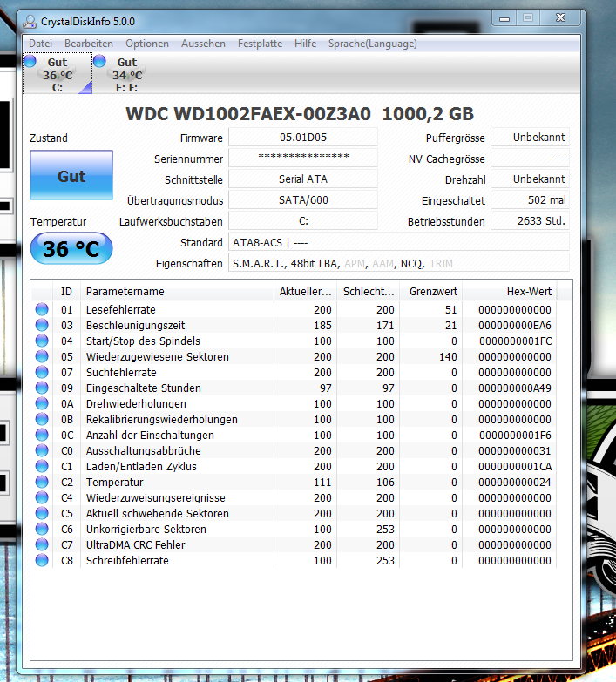
Task: Select hex value 000000000024 in Temperatur row
Action: pyautogui.click(x=515, y=482)
